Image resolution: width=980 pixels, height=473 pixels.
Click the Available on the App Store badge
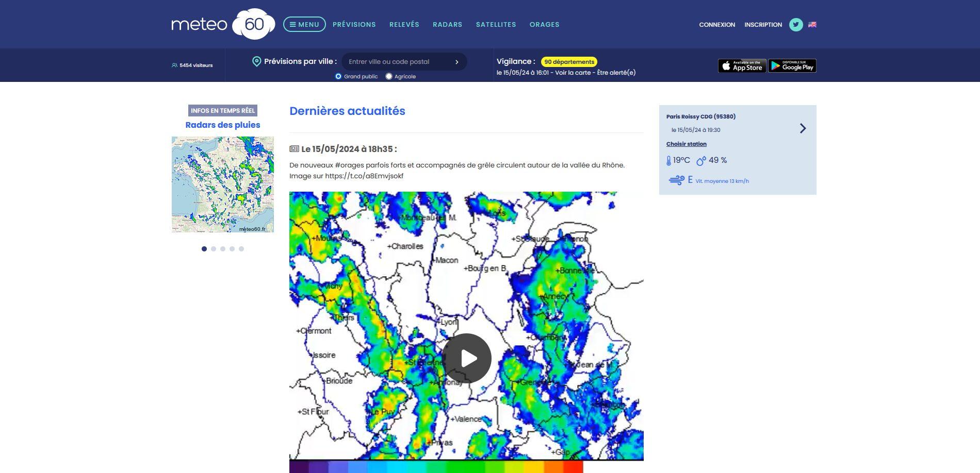[x=742, y=65]
